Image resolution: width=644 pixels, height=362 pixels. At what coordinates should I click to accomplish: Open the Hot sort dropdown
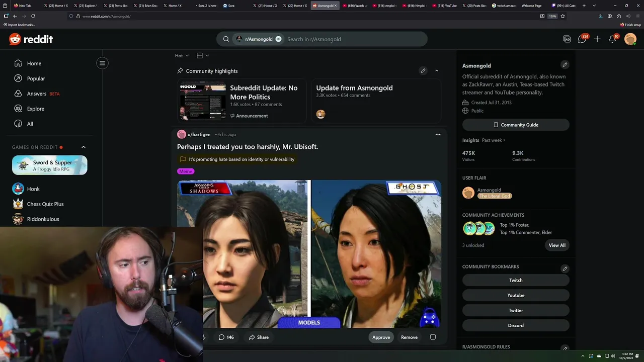coord(182,56)
